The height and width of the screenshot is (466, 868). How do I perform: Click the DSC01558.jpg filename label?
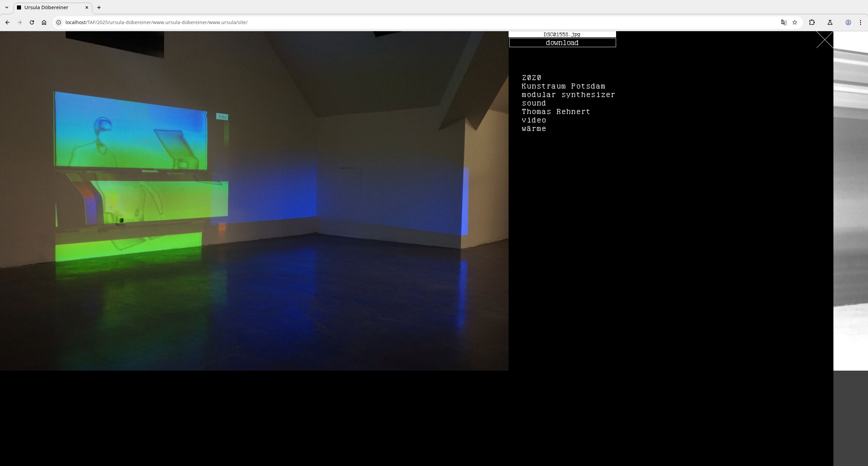click(x=562, y=34)
